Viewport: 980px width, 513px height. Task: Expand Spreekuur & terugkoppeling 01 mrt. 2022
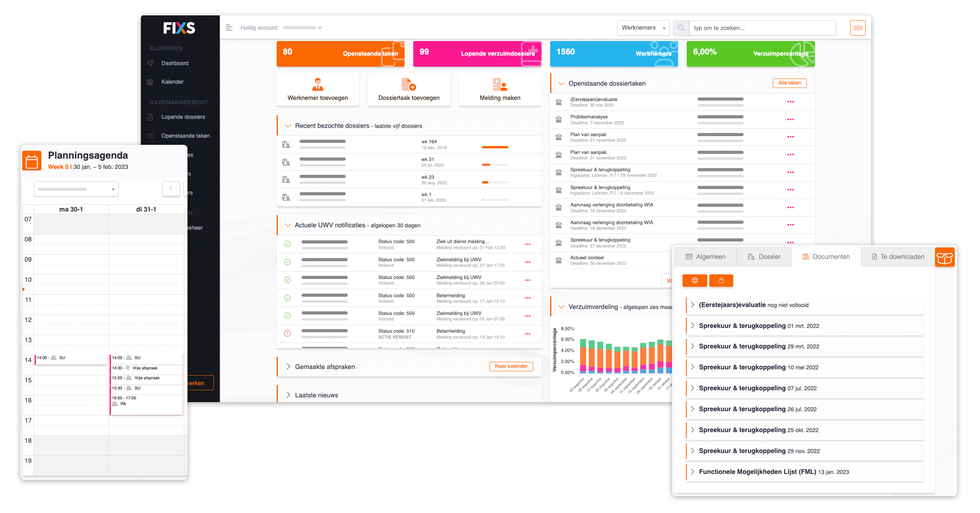(x=692, y=326)
